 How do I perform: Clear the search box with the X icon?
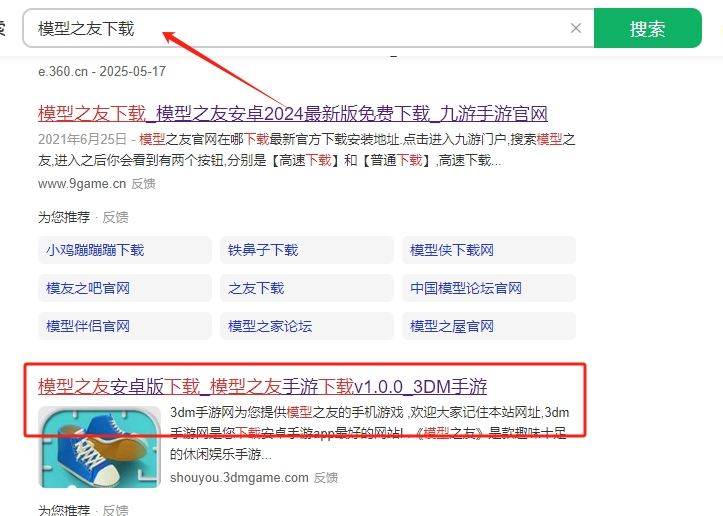click(576, 28)
